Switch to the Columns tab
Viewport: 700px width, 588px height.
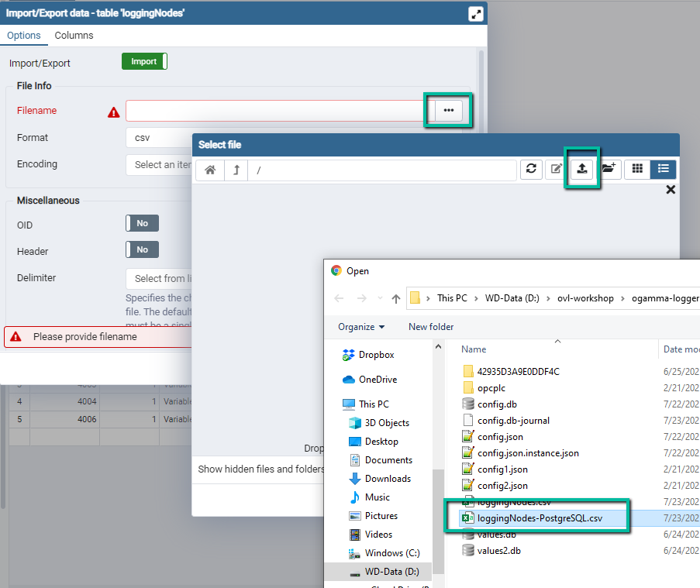[74, 36]
